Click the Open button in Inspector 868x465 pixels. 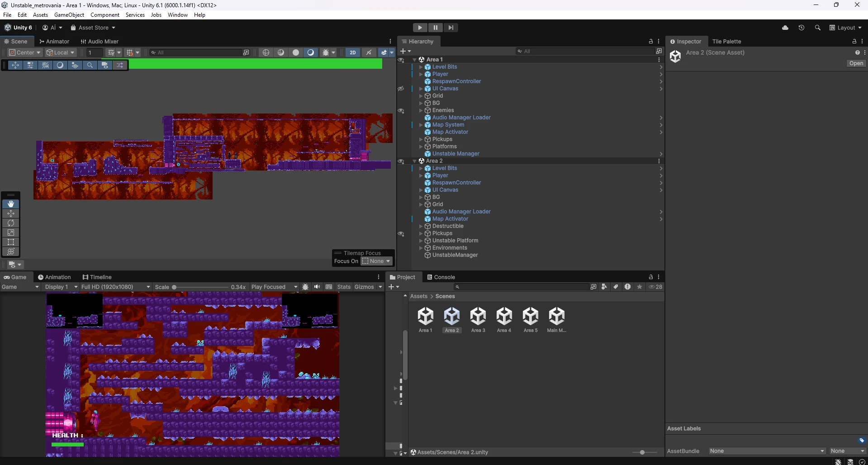point(856,63)
